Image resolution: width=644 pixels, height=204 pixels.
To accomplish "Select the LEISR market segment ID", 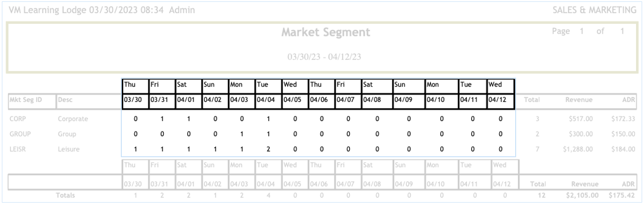I will [x=18, y=149].
